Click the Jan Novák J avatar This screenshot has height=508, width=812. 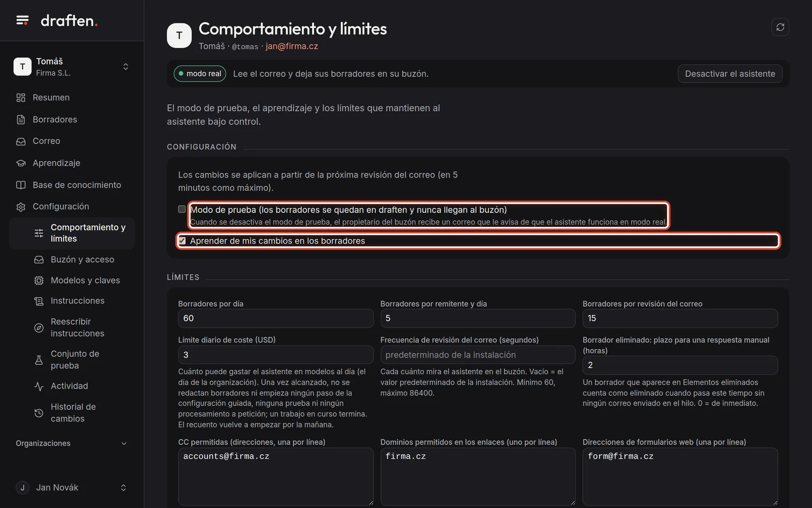point(22,488)
